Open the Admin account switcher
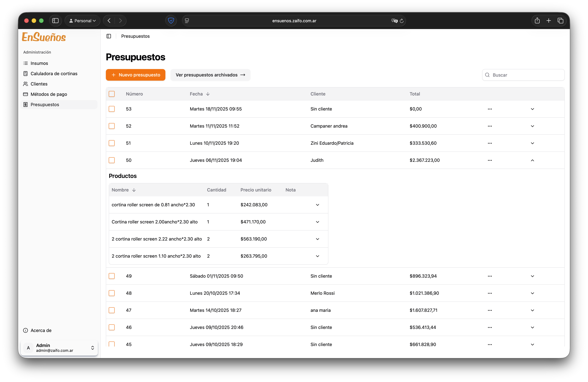The width and height of the screenshot is (588, 382). point(59,348)
